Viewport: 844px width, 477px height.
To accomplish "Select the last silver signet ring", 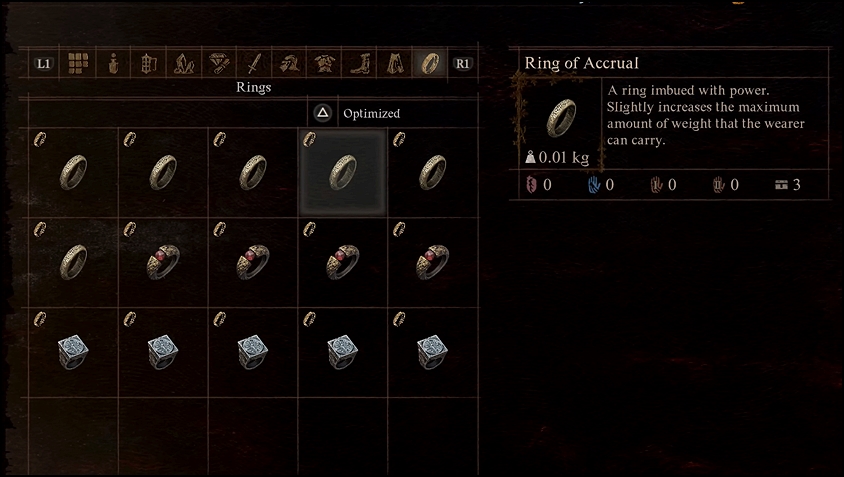I will pos(432,352).
